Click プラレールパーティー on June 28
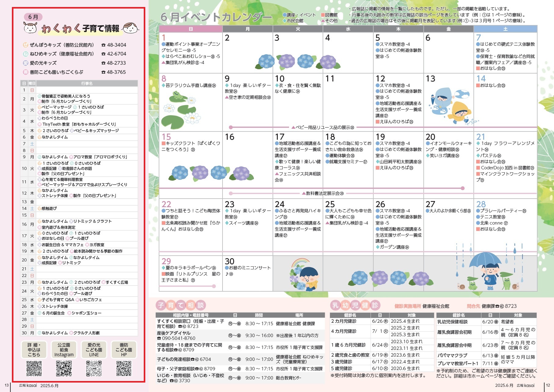This screenshot has width=554, height=392. [501, 211]
